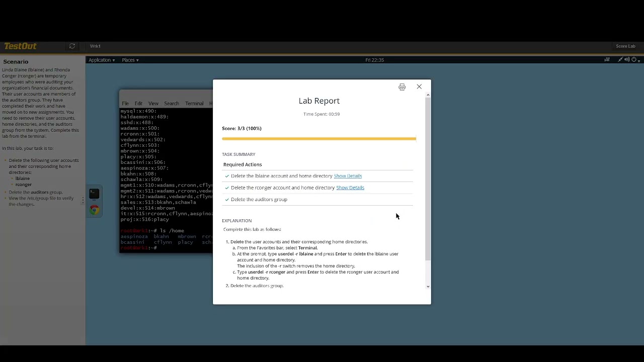Click "wadams:x:500:" line in terminal
This screenshot has width=644, height=362.
coord(140,128)
